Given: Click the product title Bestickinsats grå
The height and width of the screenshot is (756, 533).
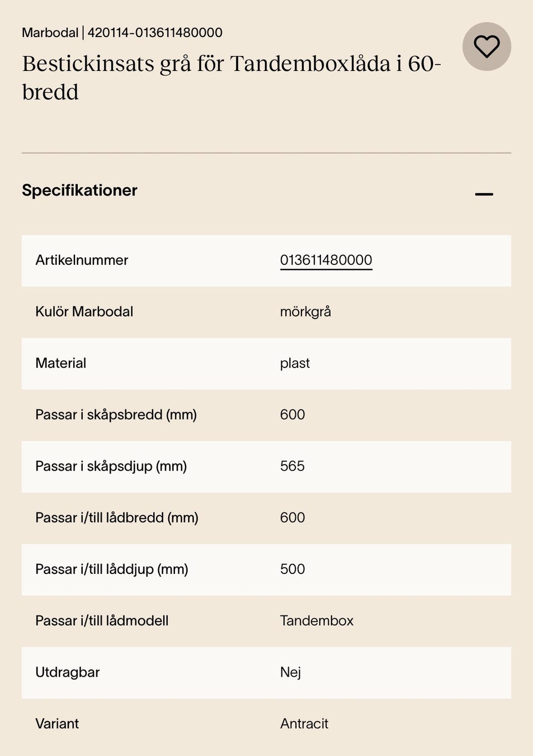Looking at the screenshot, I should coord(231,78).
